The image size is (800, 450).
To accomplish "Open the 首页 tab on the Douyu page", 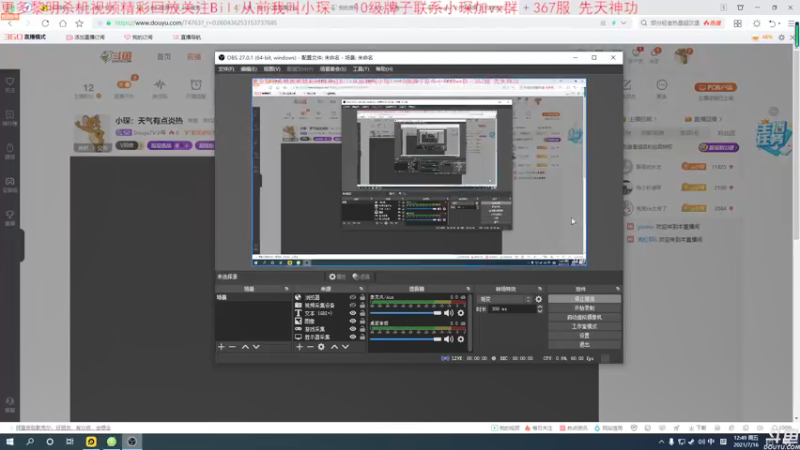I will (164, 57).
